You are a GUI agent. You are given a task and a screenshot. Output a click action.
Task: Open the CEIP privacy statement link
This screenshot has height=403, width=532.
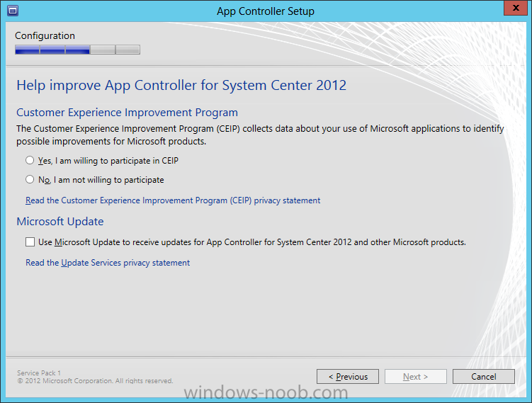point(173,200)
